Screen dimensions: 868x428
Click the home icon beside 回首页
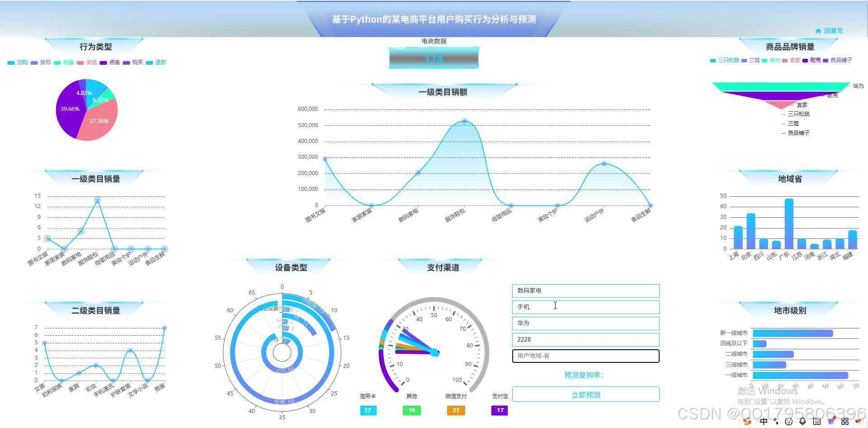(818, 31)
